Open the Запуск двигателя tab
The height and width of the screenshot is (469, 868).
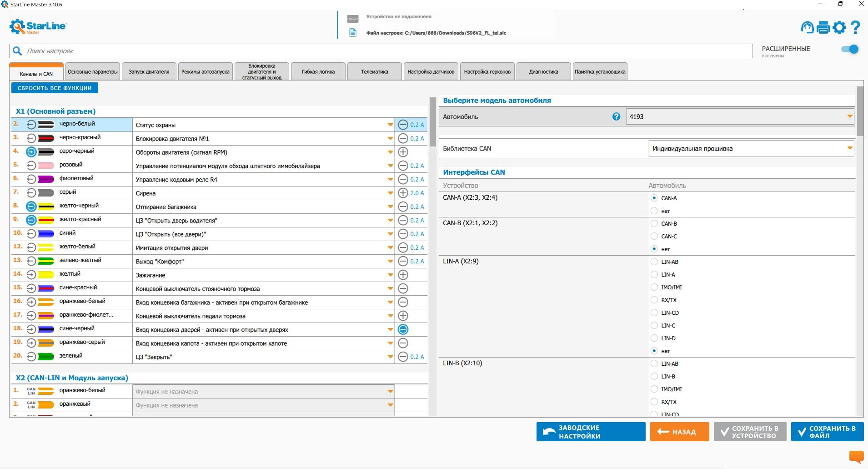tap(149, 72)
